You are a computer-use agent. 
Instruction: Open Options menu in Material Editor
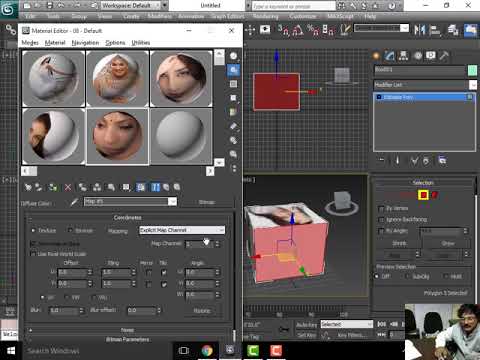[x=115, y=43]
